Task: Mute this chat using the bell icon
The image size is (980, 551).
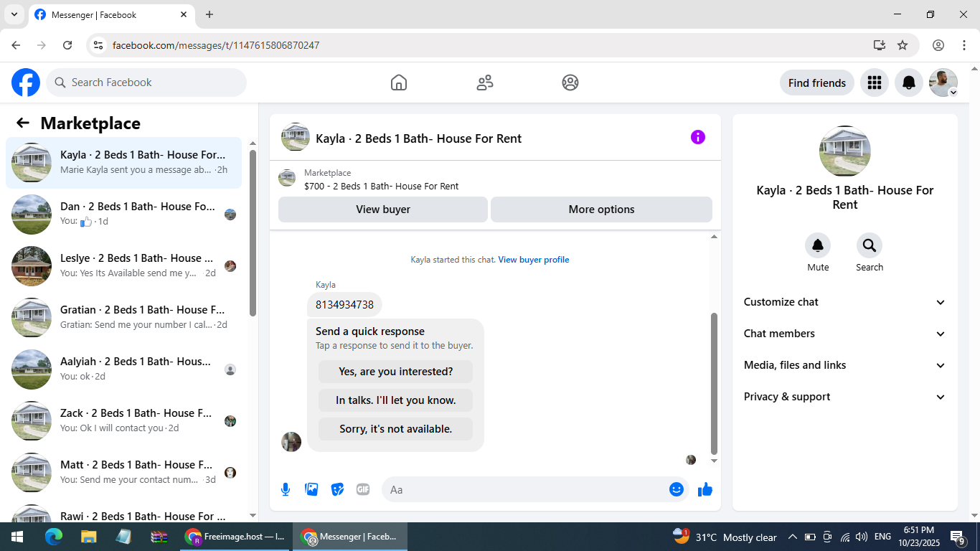Action: click(818, 246)
